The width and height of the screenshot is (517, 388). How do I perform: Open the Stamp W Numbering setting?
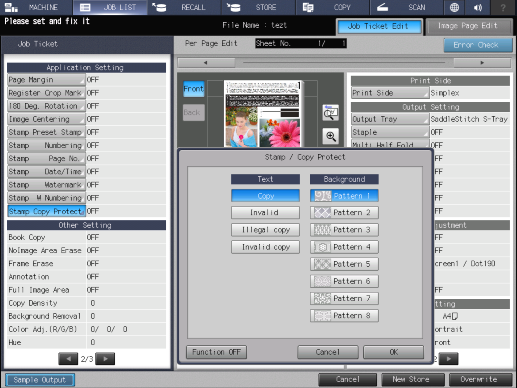coord(46,198)
